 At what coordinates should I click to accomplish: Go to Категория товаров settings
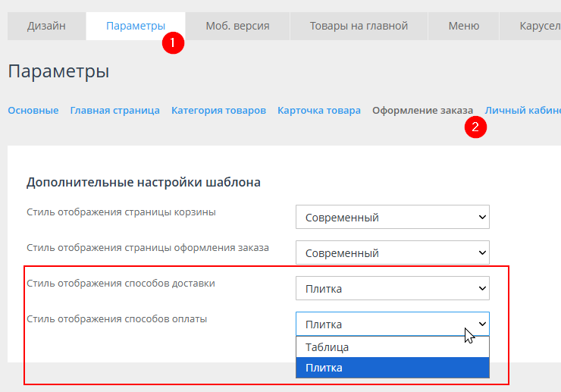pos(218,110)
